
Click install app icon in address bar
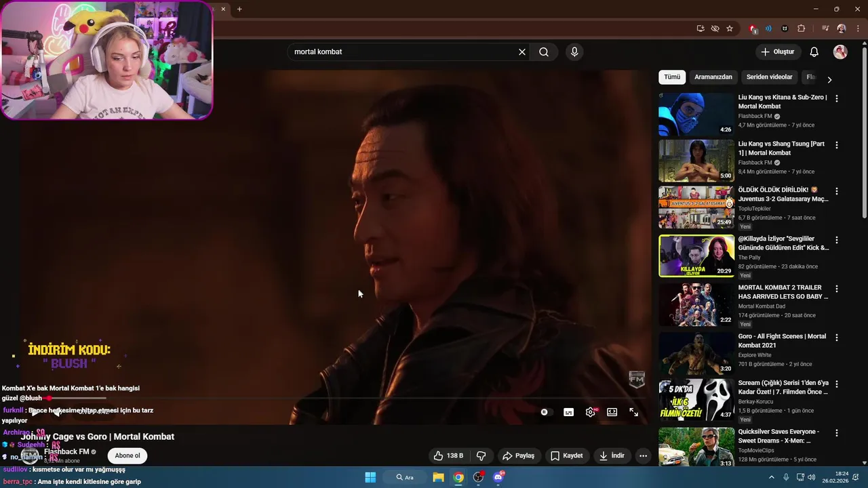point(701,28)
